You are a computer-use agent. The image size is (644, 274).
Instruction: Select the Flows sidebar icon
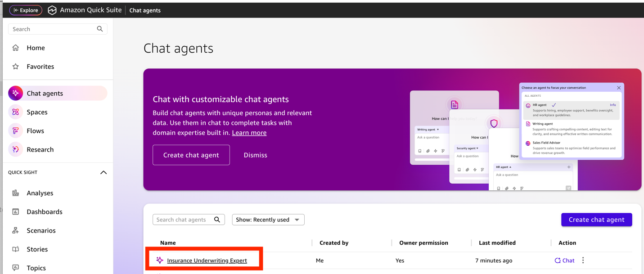click(16, 131)
